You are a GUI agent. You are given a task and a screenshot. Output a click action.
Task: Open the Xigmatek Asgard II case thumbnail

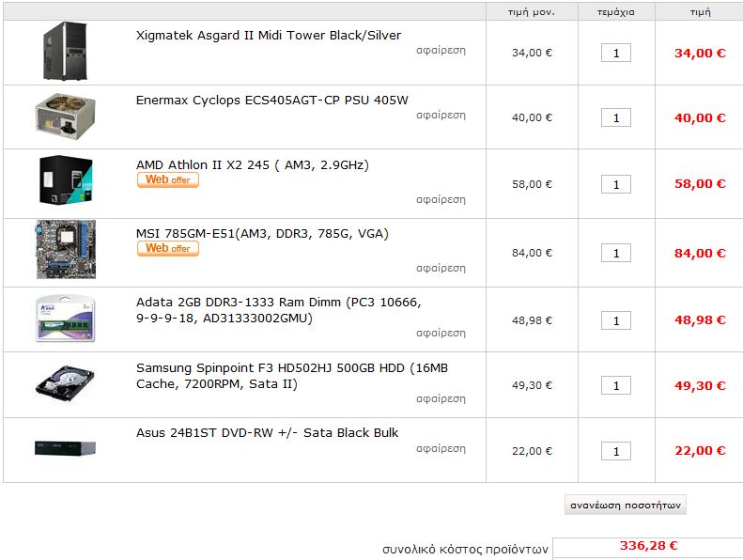66,52
